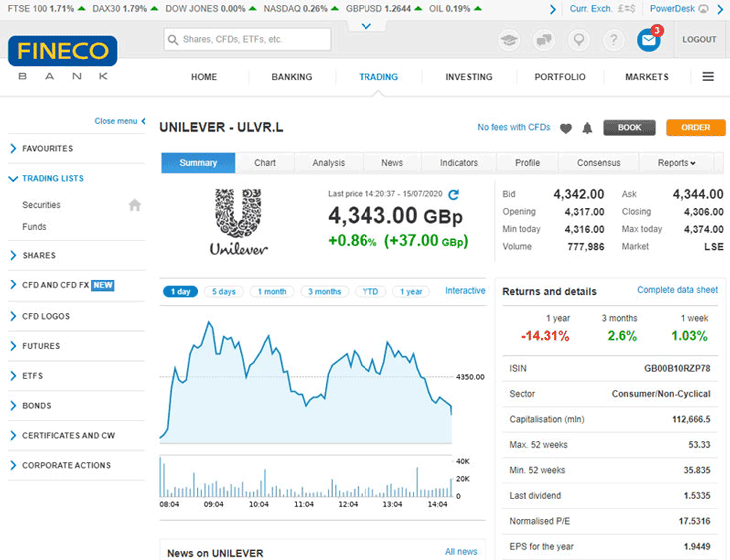The image size is (730, 560).
Task: Switch to the Summary tab
Action: [x=198, y=163]
